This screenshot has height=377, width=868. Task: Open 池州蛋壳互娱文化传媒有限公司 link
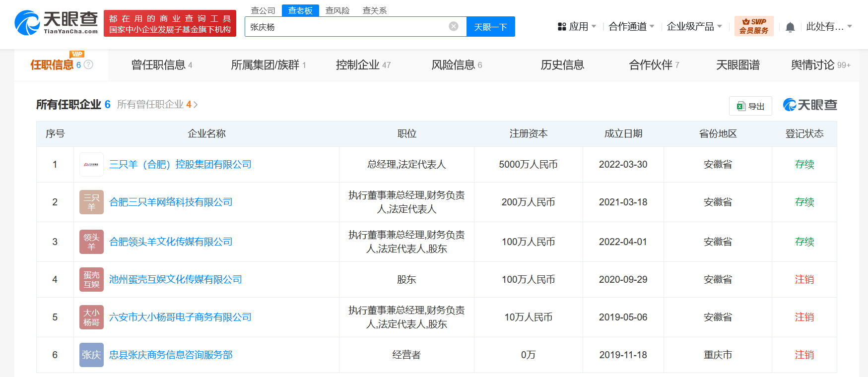coord(176,279)
